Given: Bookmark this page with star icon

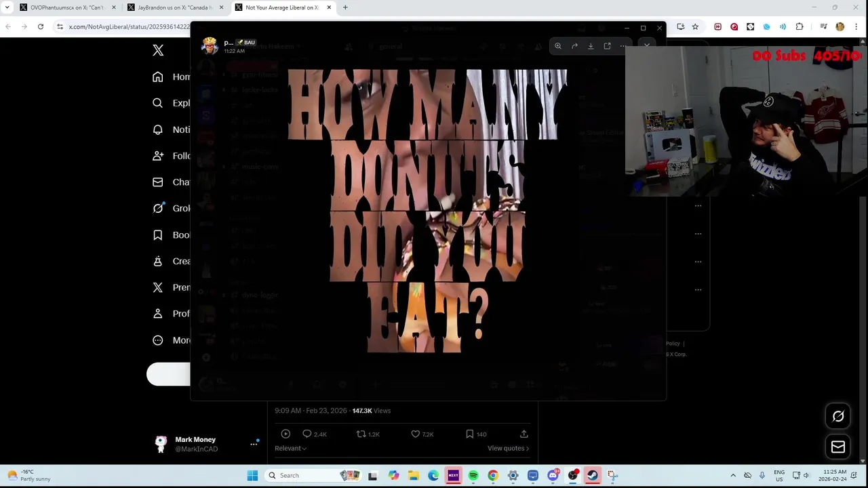Looking at the screenshot, I should pyautogui.click(x=695, y=26).
